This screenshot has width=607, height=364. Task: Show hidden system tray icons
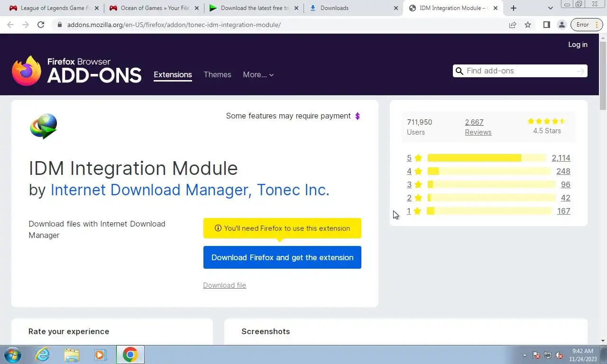524,355
